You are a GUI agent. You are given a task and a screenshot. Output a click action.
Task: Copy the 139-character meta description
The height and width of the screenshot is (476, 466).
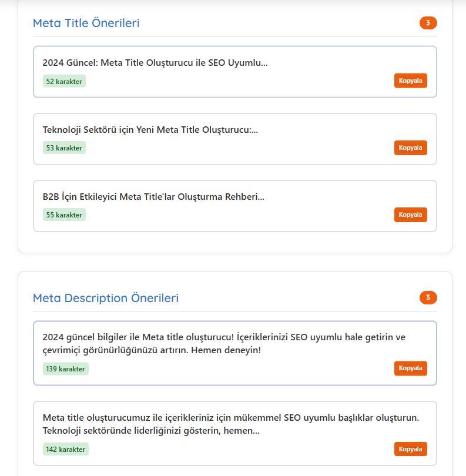click(410, 368)
